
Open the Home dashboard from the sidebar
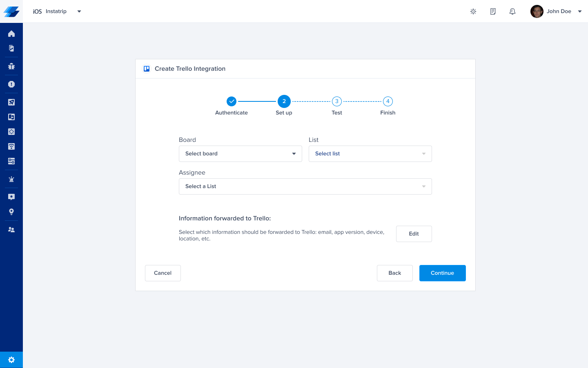(11, 34)
